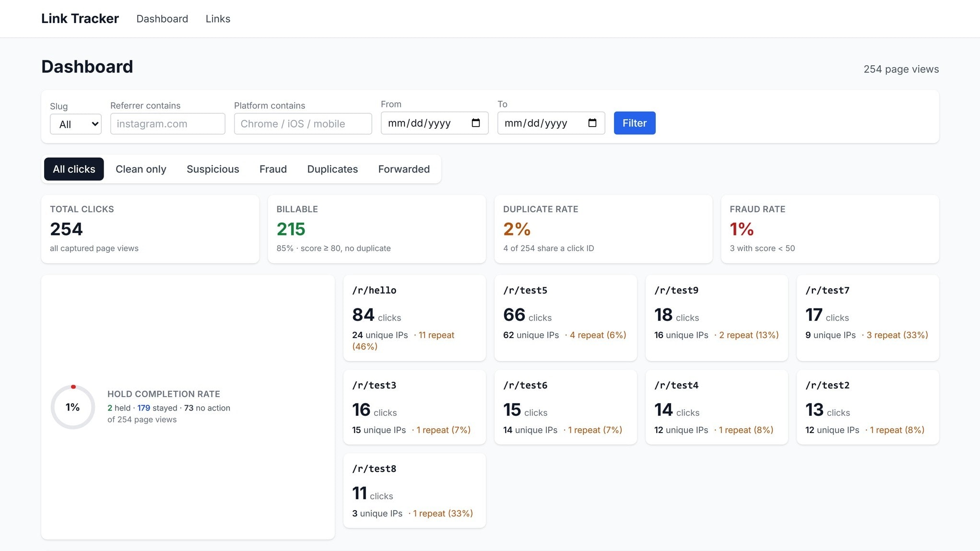Viewport: 980px width, 551px height.
Task: Open the /r/test5 link card
Action: 566,318
